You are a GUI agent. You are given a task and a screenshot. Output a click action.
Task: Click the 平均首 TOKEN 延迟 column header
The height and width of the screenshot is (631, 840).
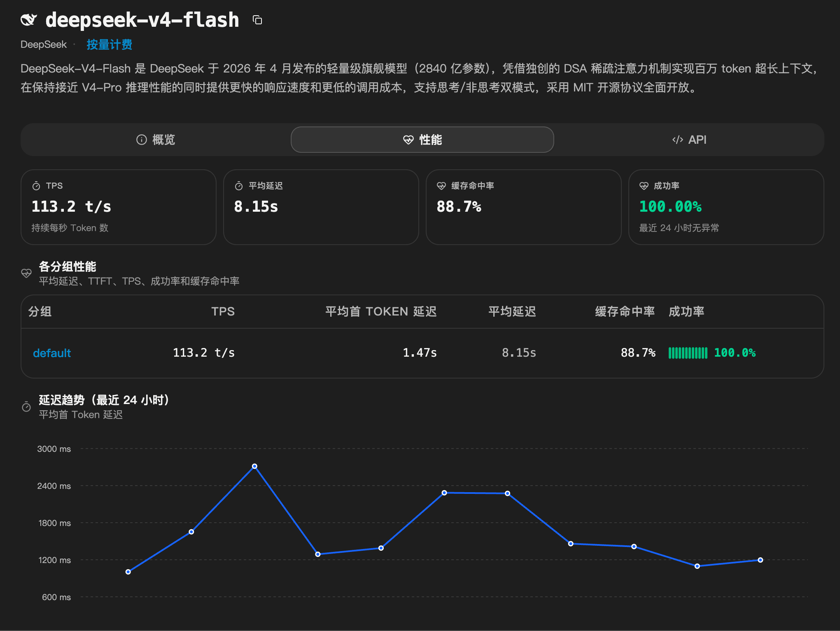tap(381, 311)
